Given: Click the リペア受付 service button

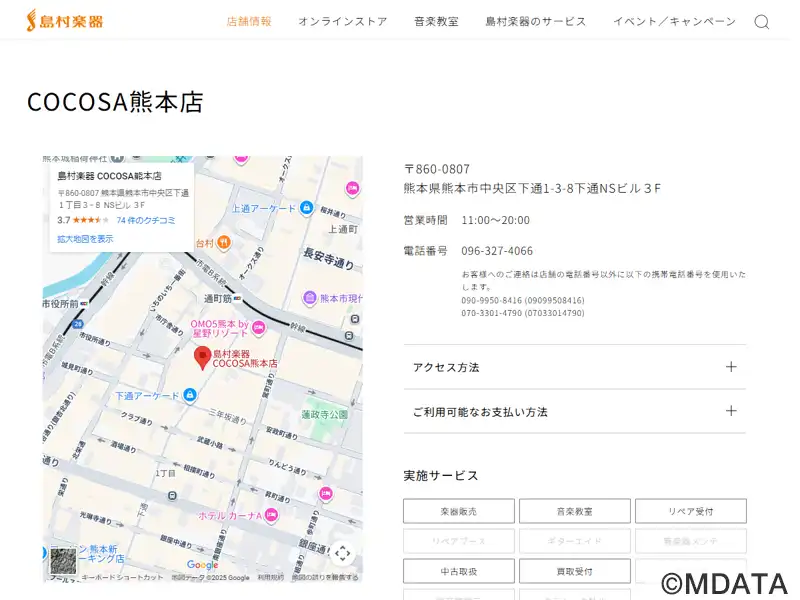Looking at the screenshot, I should click(690, 511).
